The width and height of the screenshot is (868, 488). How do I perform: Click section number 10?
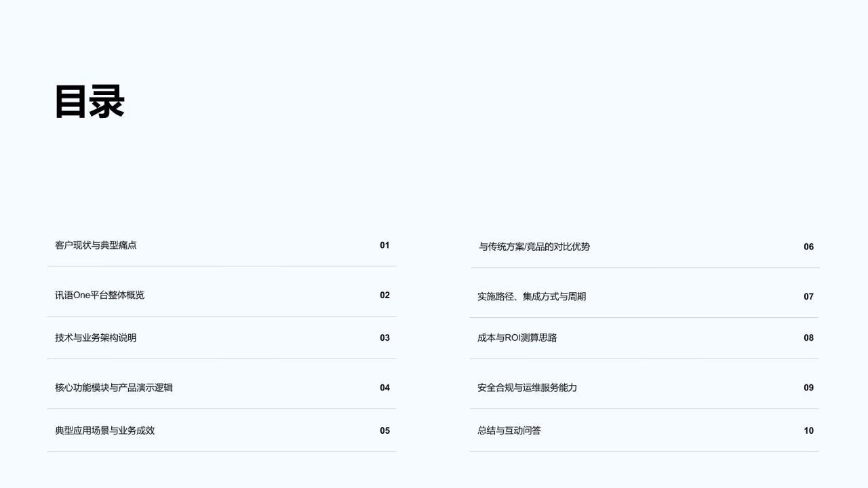point(809,430)
